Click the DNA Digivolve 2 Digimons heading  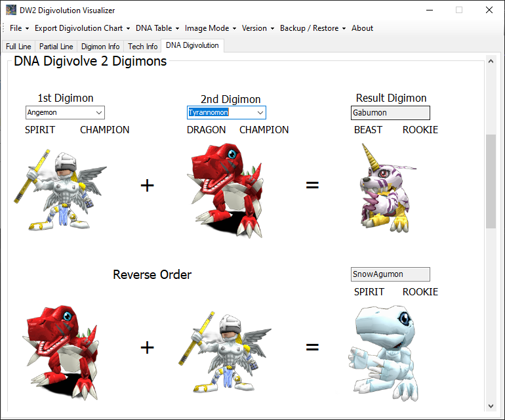91,61
